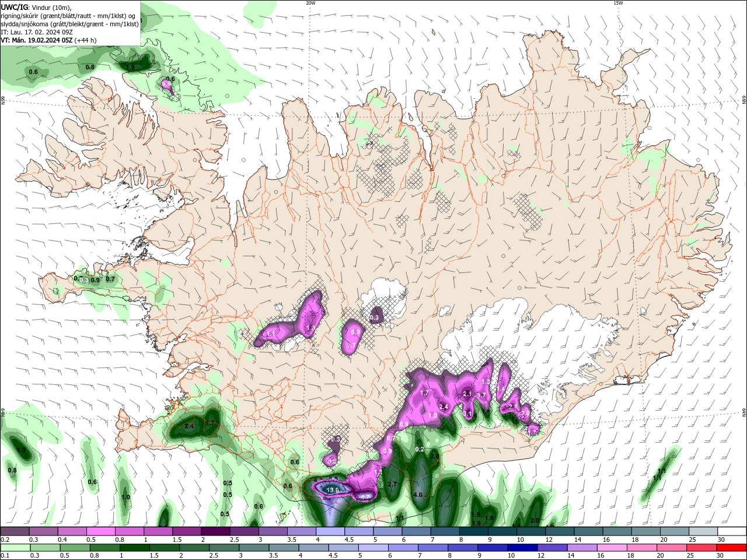This screenshot has width=747, height=560.
Task: Click the '0.1' label in rain legend
Action: (5, 556)
